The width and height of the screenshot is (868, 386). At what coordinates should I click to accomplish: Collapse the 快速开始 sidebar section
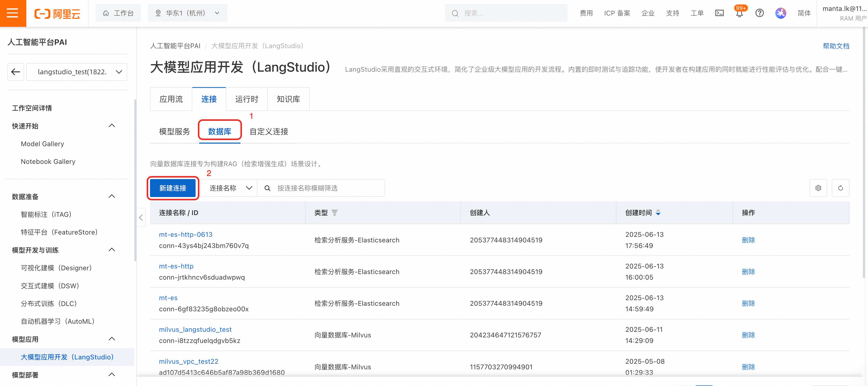[112, 126]
